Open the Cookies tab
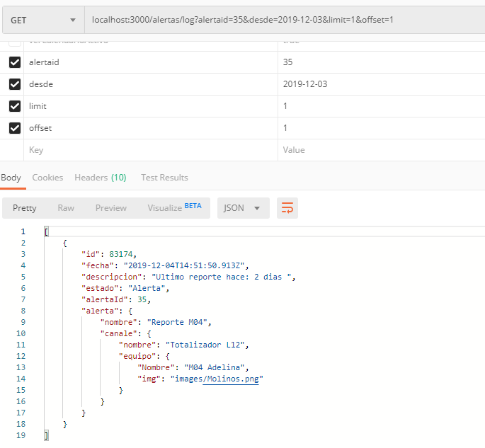 coord(47,178)
